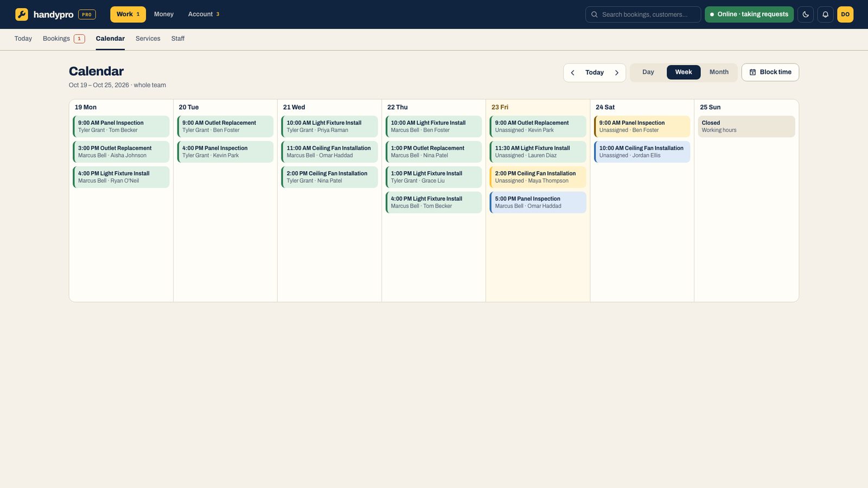Select the Calendar tab

click(110, 38)
